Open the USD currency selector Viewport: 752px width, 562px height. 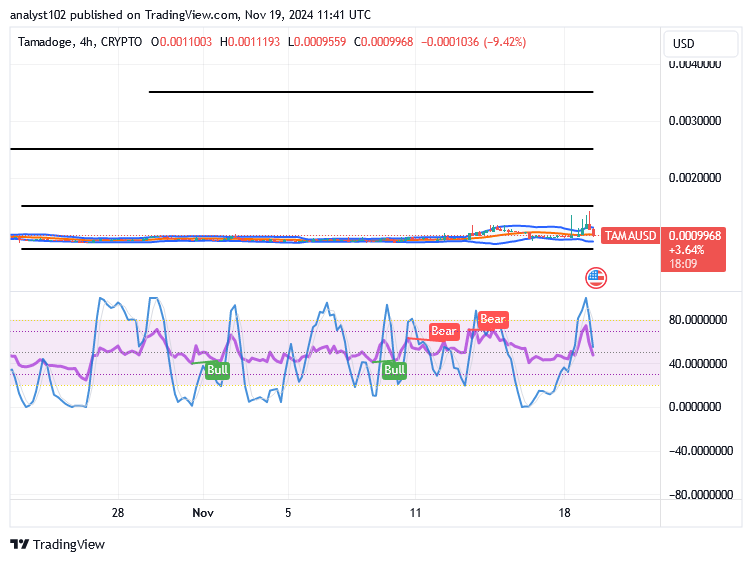click(x=701, y=44)
